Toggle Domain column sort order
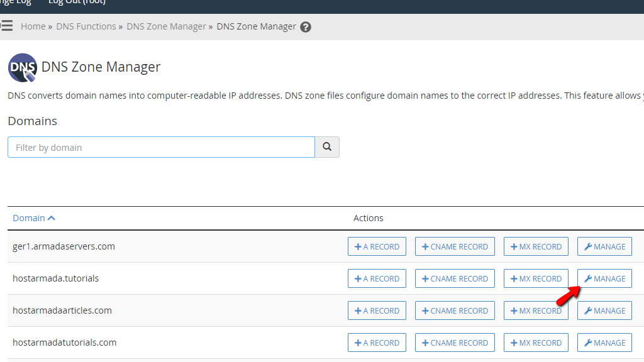 (x=34, y=218)
